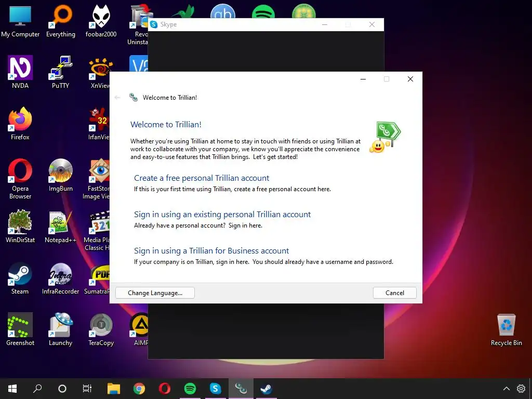
Task: Open the settings gear in system tray
Action: [x=521, y=389]
